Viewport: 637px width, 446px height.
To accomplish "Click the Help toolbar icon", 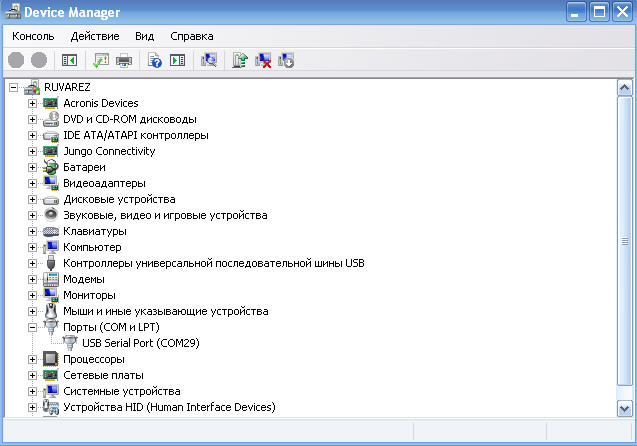I will pos(155,61).
